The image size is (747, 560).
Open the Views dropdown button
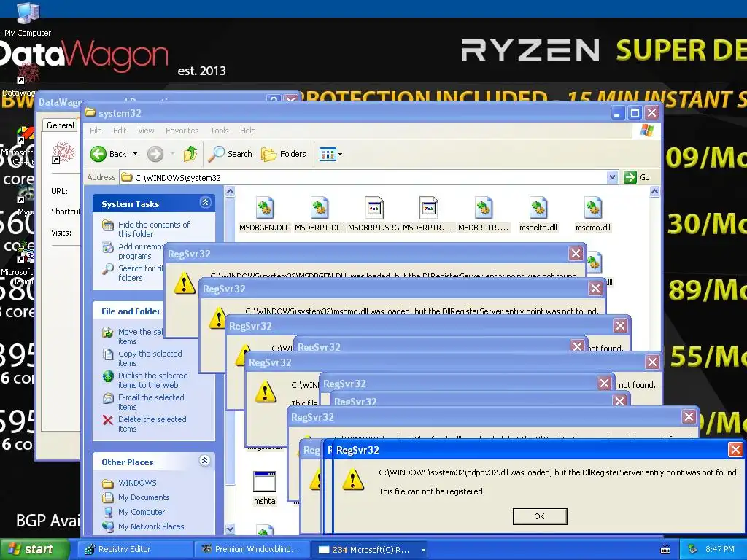coord(331,155)
